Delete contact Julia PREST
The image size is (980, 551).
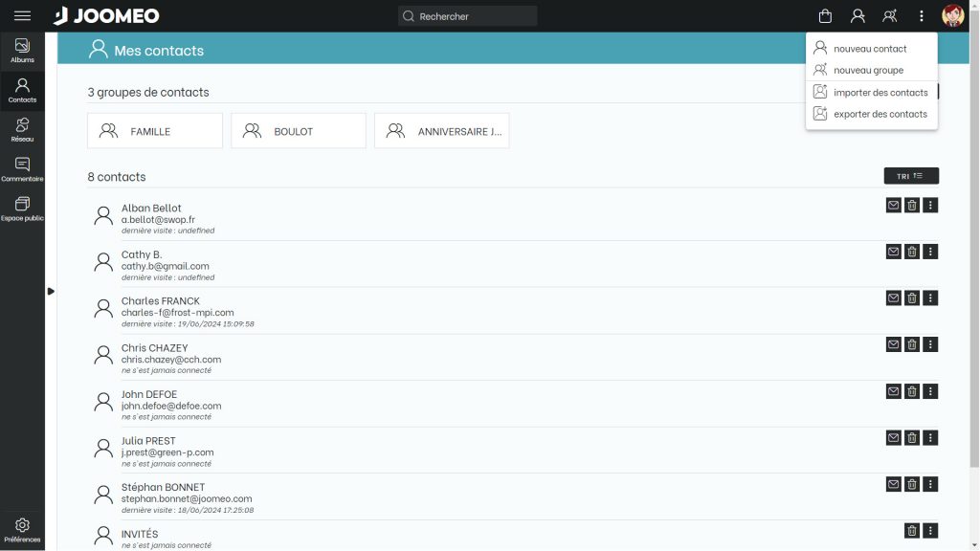point(912,437)
